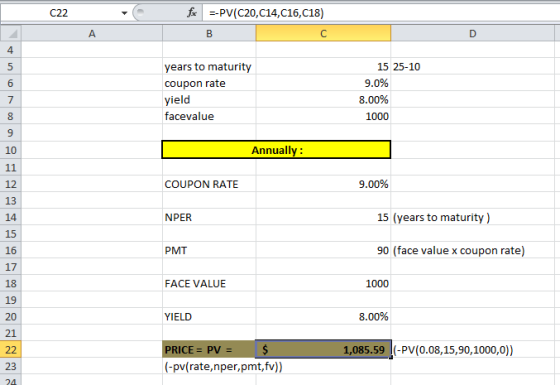Click cell C7 showing 8.00%
Viewport: 560px width, 385px height.
323,99
